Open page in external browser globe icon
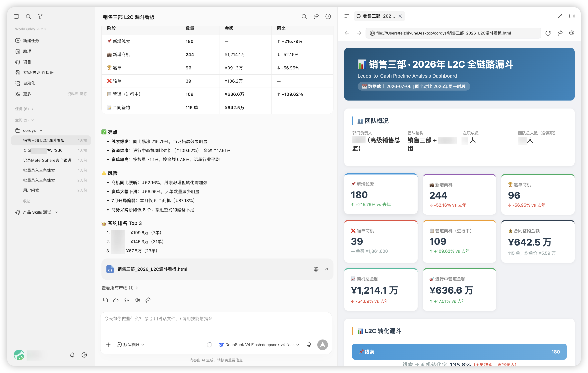588x373 pixels. coord(572,33)
